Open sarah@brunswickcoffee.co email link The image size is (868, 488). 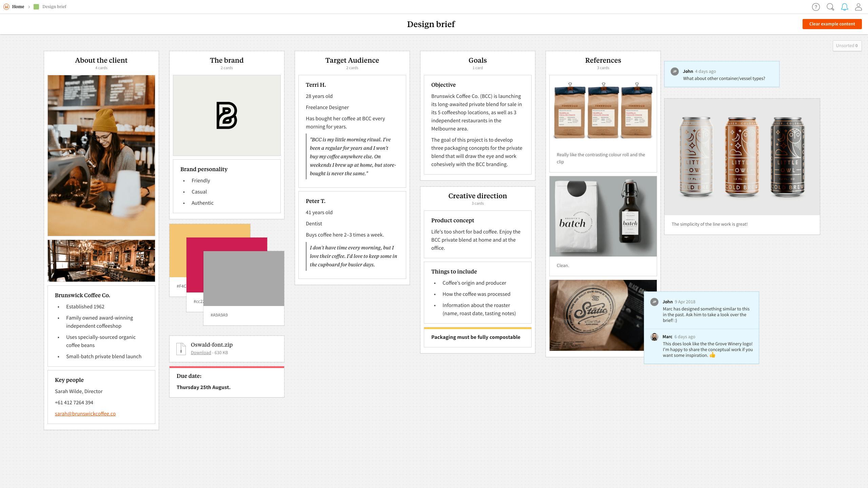click(85, 413)
